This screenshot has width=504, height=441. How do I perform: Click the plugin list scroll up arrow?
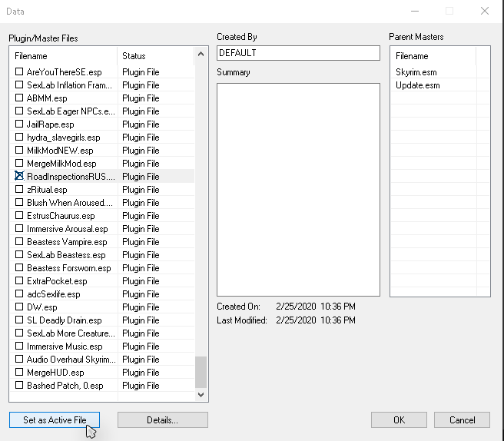coord(201,55)
